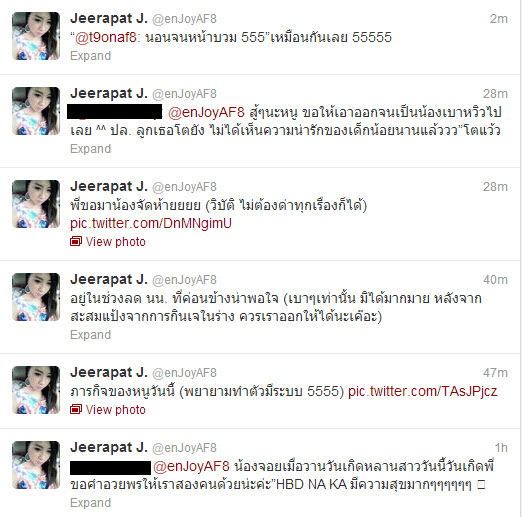Open the 47m timestamp permalink
Image resolution: width=522 pixels, height=517 pixels.
tap(495, 373)
